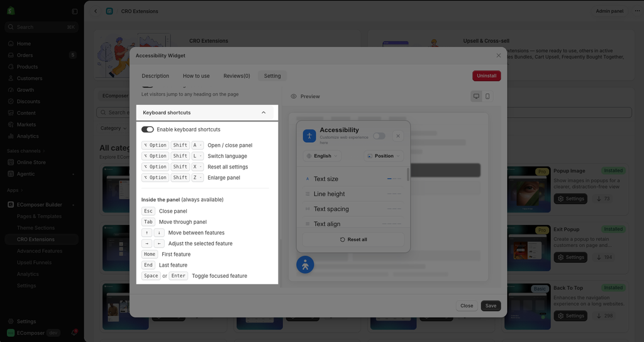The width and height of the screenshot is (644, 342).
Task: Go back with the top arrow
Action: (96, 11)
